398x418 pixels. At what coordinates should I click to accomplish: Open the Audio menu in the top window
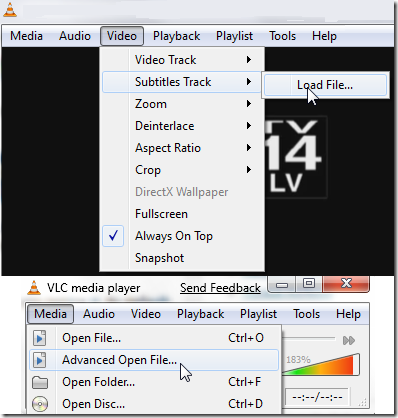click(75, 36)
